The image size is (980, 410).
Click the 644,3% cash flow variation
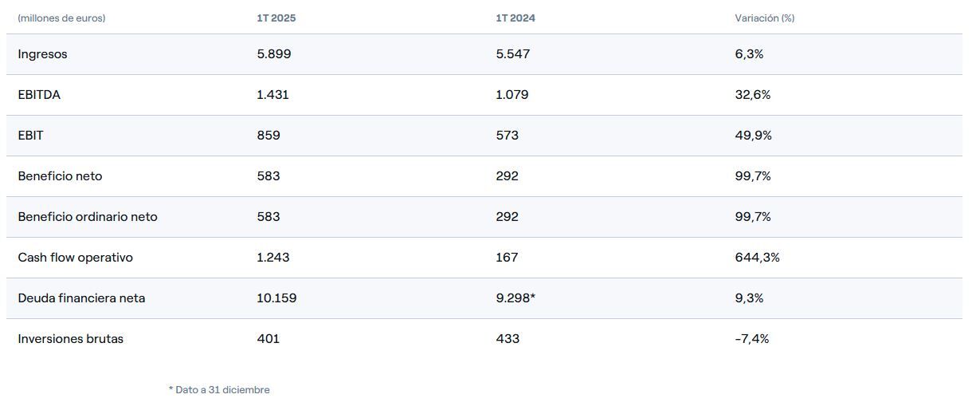[757, 258]
